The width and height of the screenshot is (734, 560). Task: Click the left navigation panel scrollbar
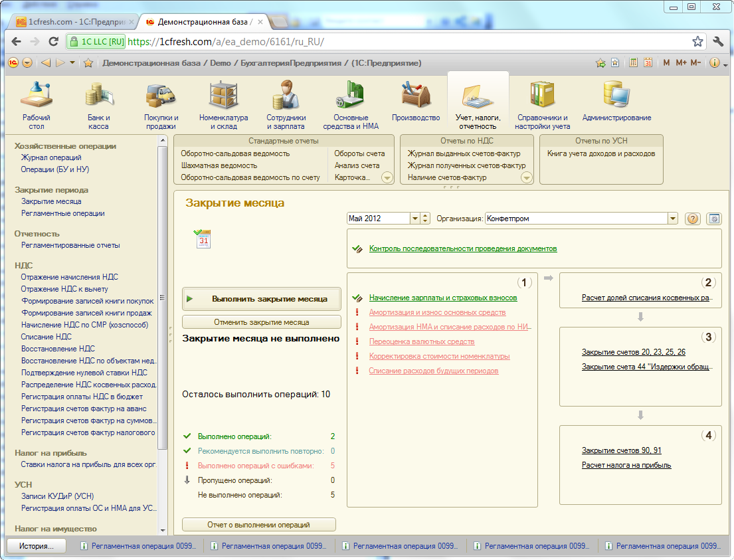(x=162, y=292)
